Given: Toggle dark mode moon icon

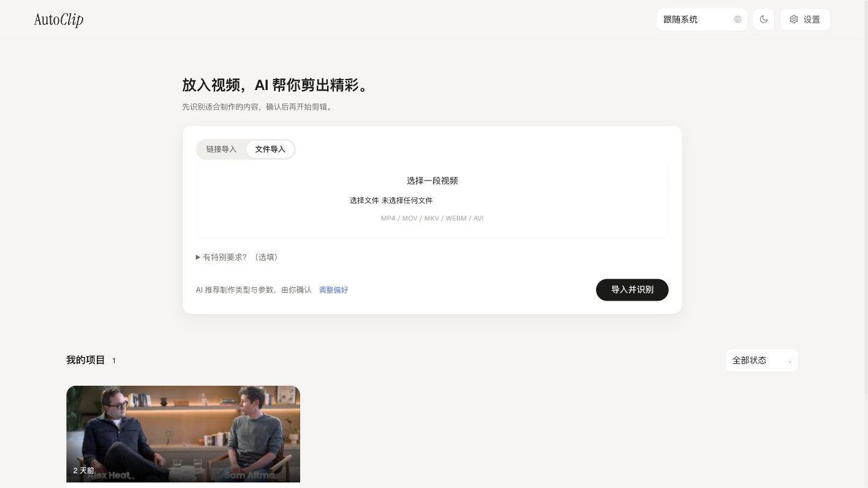Looking at the screenshot, I should point(764,20).
